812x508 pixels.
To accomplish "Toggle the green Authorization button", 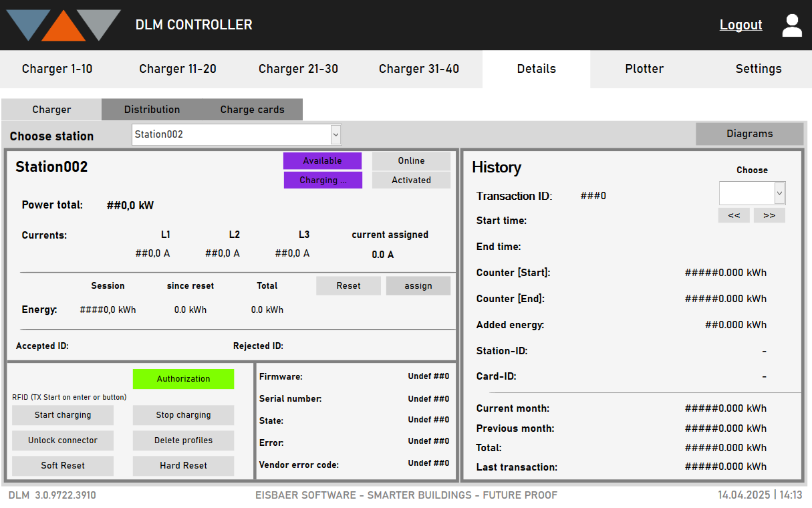I will coord(183,379).
